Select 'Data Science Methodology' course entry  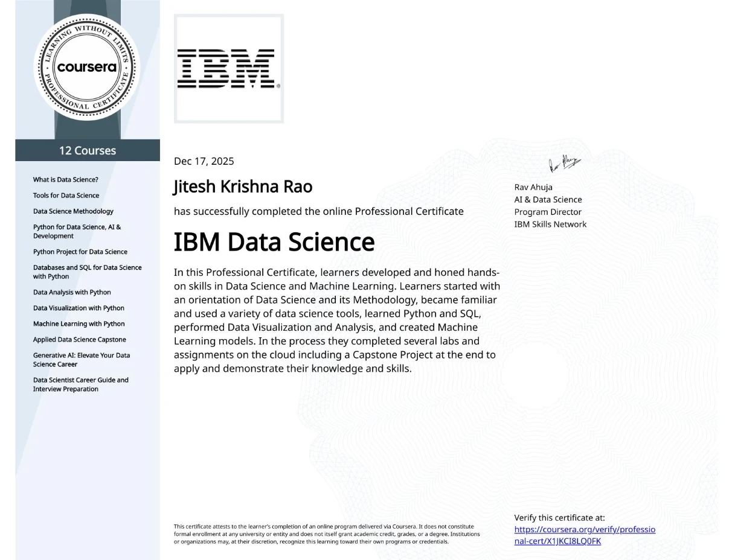point(73,211)
